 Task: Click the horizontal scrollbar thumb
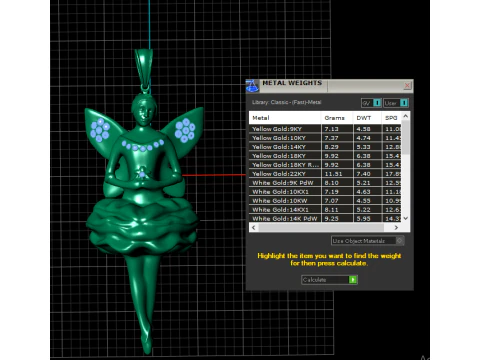pyautogui.click(x=321, y=228)
